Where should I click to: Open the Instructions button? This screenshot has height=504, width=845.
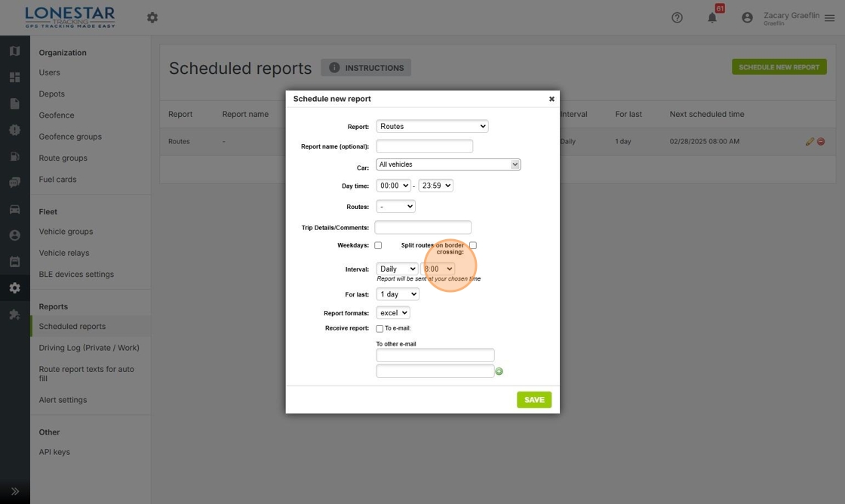366,67
